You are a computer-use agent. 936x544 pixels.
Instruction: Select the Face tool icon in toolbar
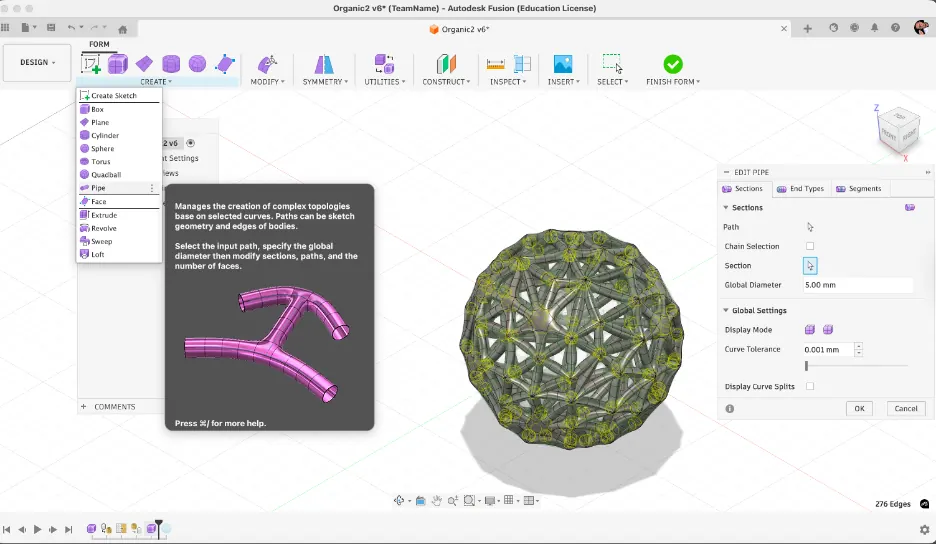pos(224,63)
